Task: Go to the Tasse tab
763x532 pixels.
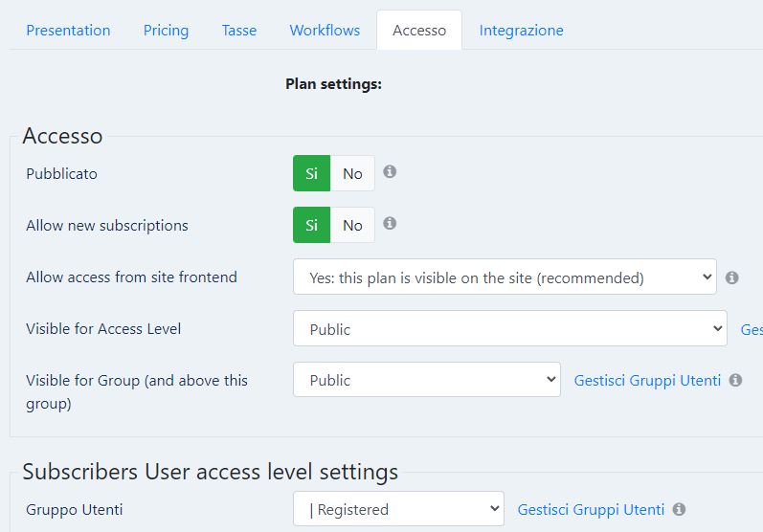Action: point(239,31)
